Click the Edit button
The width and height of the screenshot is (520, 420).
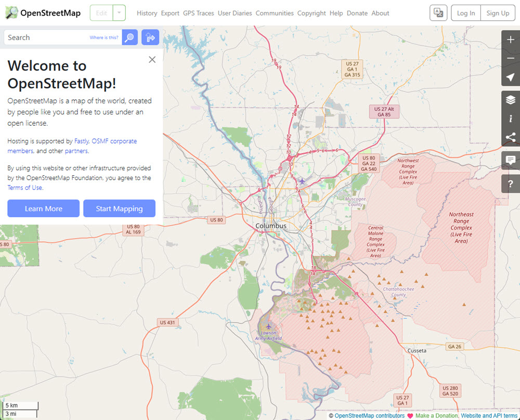click(x=101, y=13)
